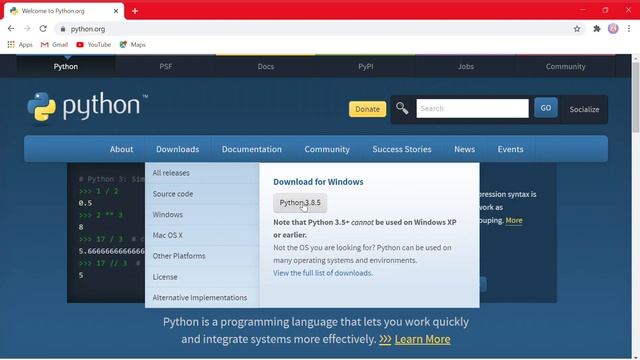The width and height of the screenshot is (640, 360).
Task: Open the YouTube bookmark
Action: 93,44
